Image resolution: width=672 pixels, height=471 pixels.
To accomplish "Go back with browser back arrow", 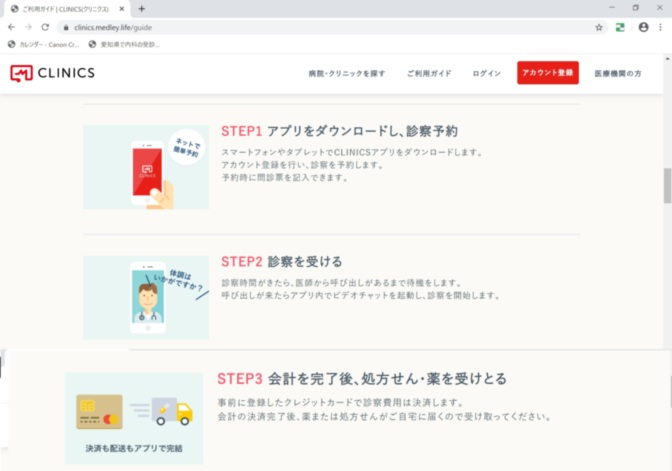I will click(12, 27).
